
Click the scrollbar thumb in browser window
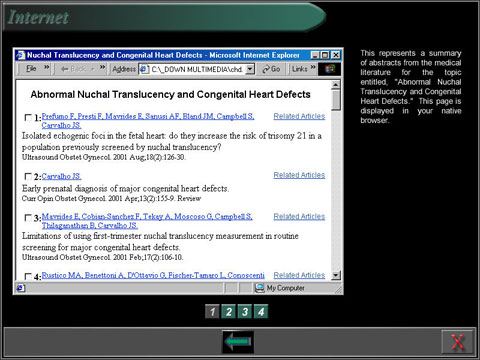click(336, 100)
